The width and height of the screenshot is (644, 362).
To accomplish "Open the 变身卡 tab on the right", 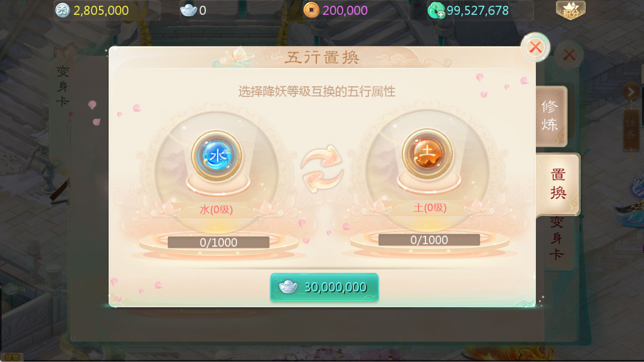I will [x=557, y=238].
